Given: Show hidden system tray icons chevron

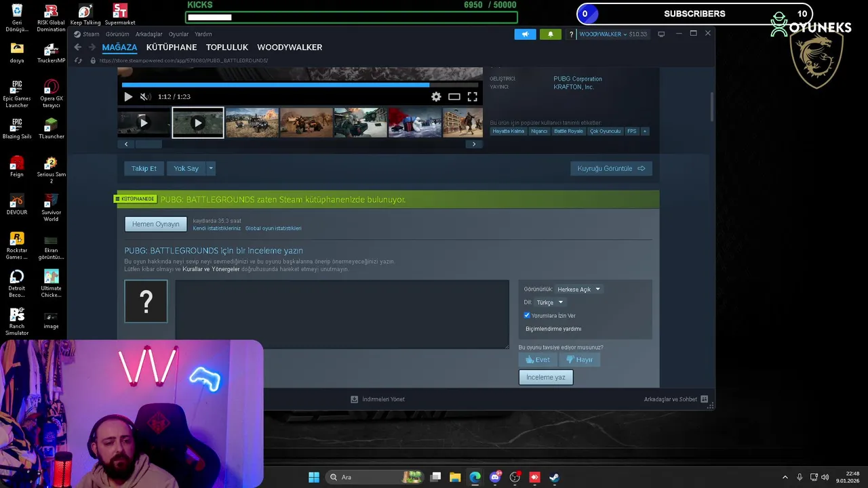Looking at the screenshot, I should pos(785,477).
